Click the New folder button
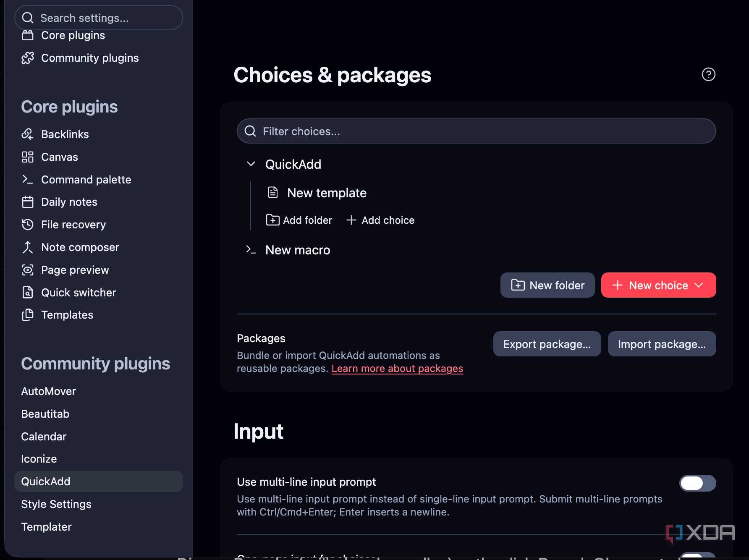This screenshot has height=560, width=749. point(547,285)
